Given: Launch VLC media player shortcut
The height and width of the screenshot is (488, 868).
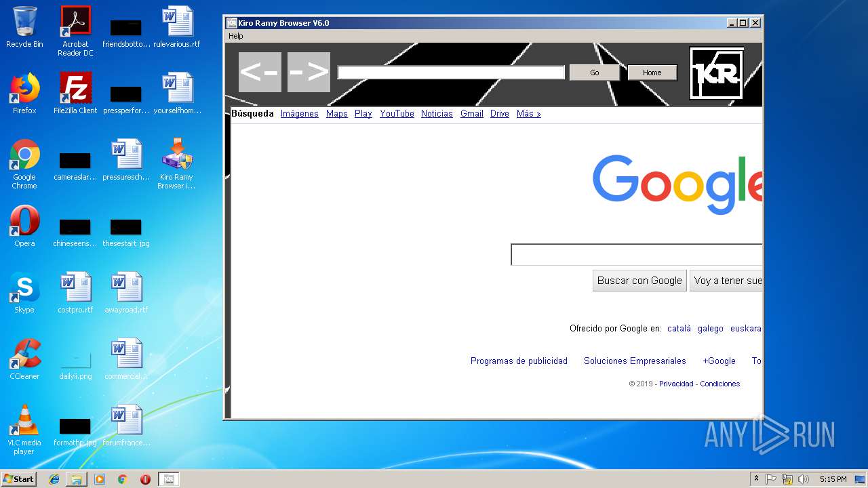Looking at the screenshot, I should 24,430.
